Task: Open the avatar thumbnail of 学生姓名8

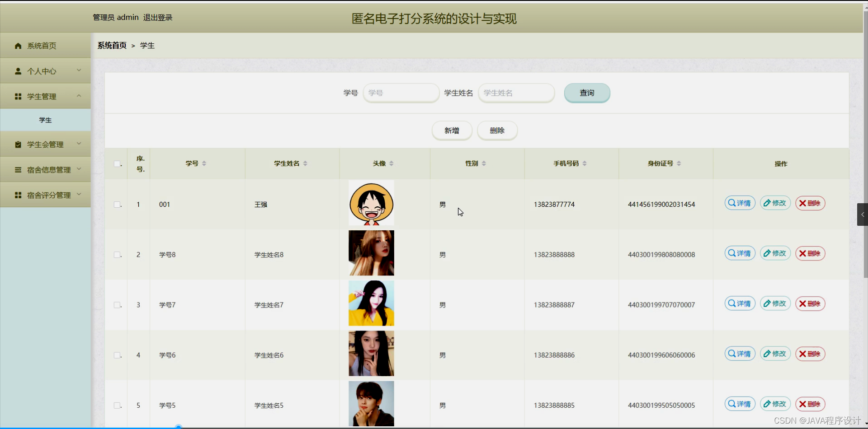Action: coord(371,253)
